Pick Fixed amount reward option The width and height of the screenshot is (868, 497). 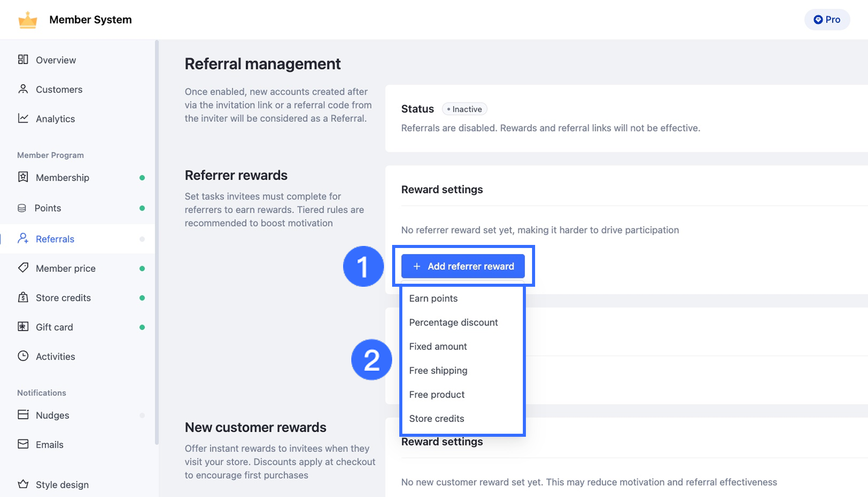[x=438, y=346]
